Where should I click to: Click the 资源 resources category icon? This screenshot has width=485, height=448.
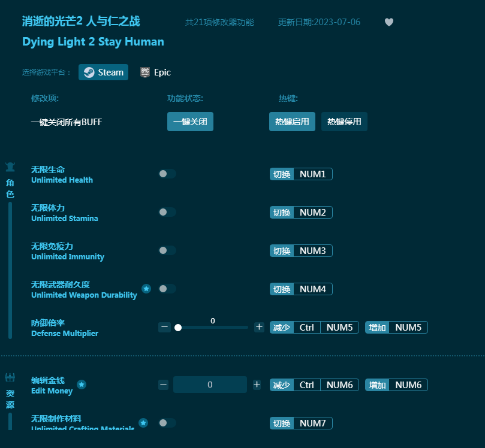coord(10,377)
